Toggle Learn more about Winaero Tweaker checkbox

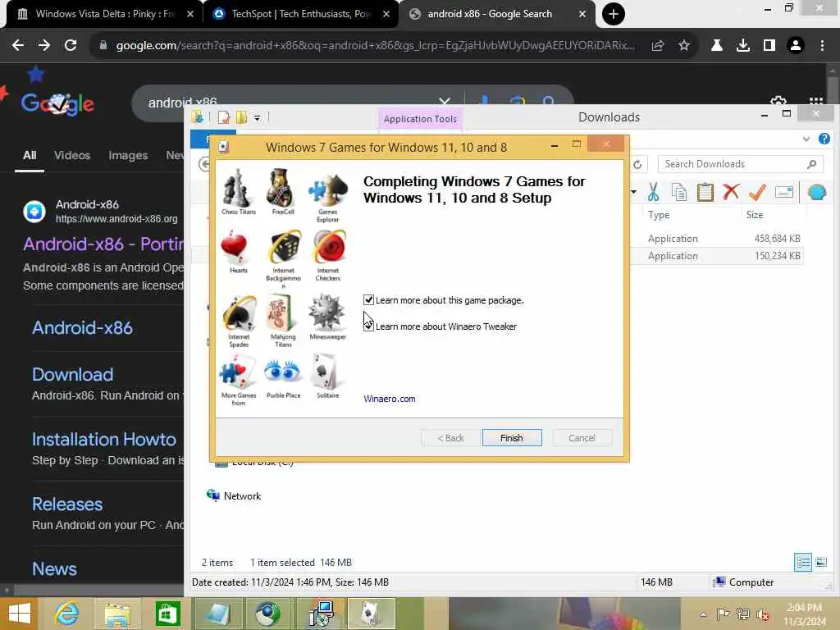(368, 326)
